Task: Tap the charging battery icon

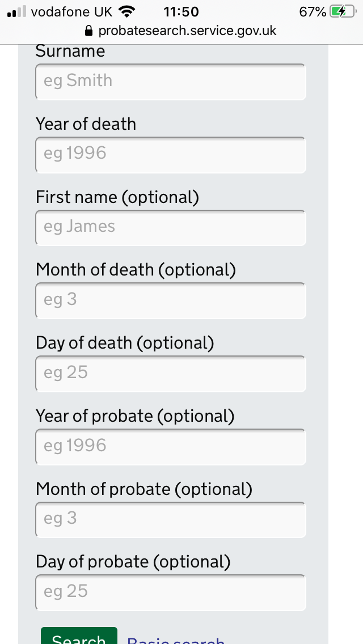Action: pos(343,11)
